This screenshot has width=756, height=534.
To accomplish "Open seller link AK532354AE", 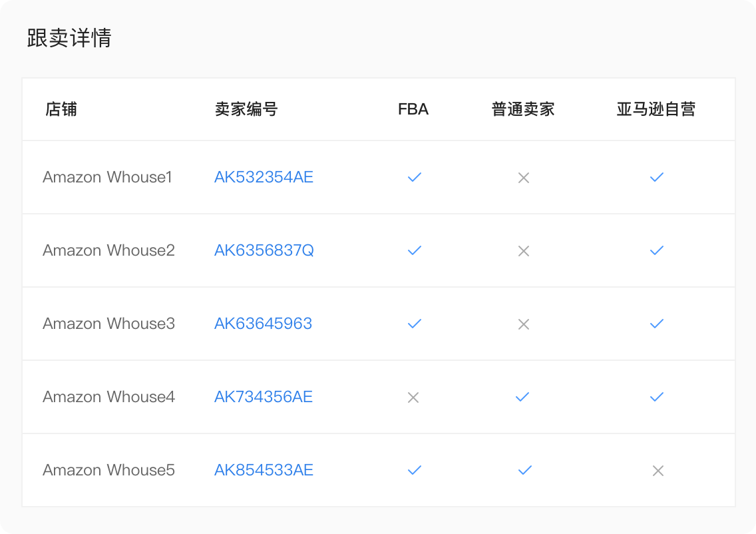I will pyautogui.click(x=264, y=177).
